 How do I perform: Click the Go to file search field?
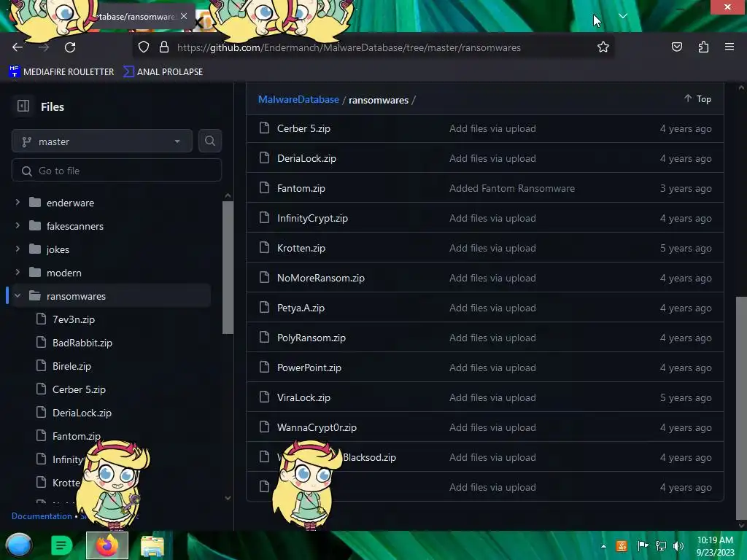(x=116, y=171)
